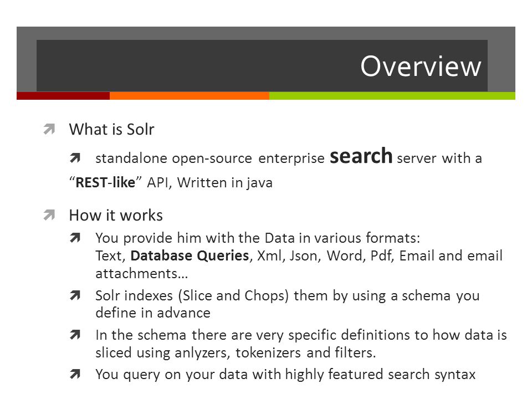The width and height of the screenshot is (532, 399).
Task: Click the What is Solr heading
Action: click(x=111, y=129)
